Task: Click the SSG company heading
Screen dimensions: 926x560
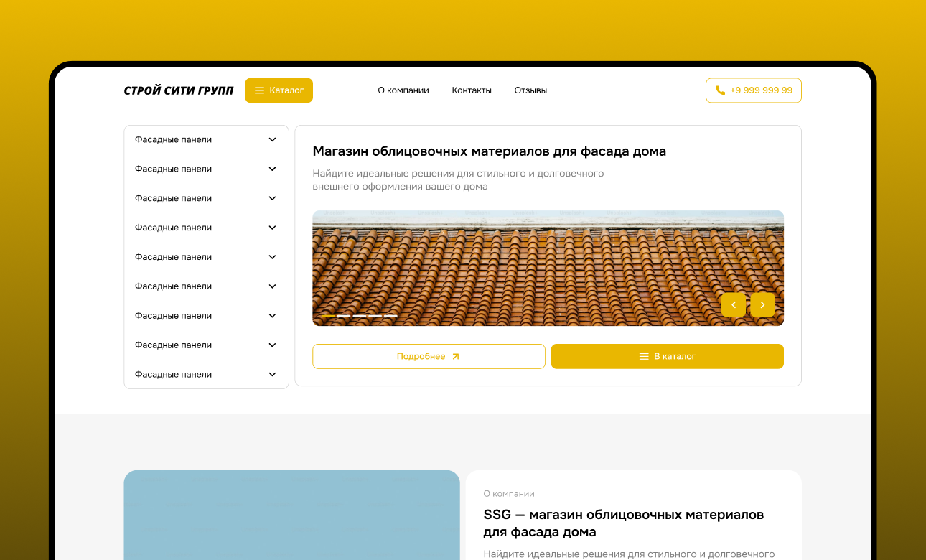Action: coord(624,523)
